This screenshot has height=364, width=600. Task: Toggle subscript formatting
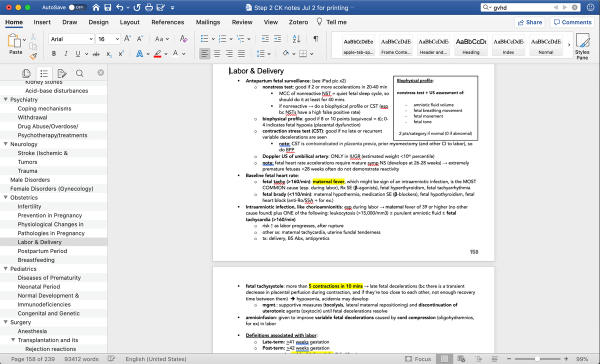tap(108, 53)
